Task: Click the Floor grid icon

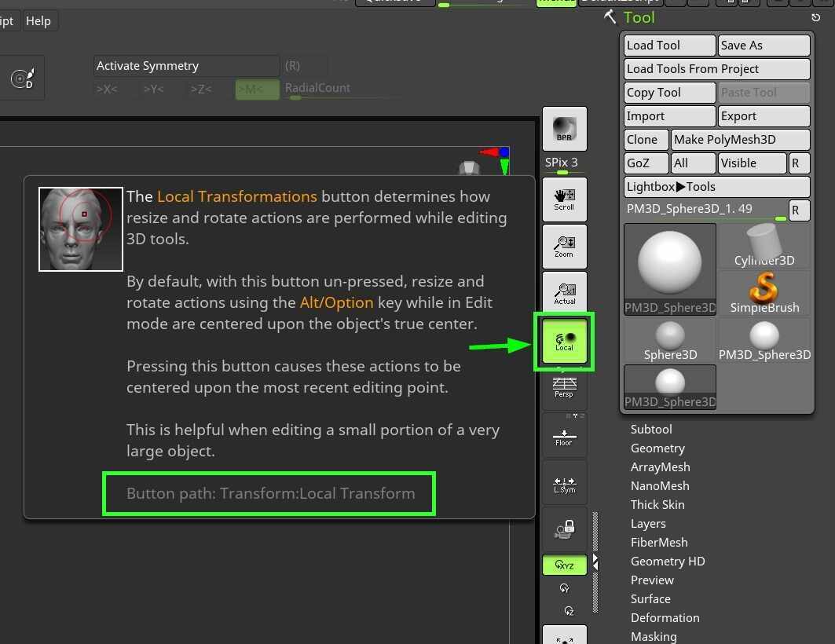Action: (x=564, y=435)
